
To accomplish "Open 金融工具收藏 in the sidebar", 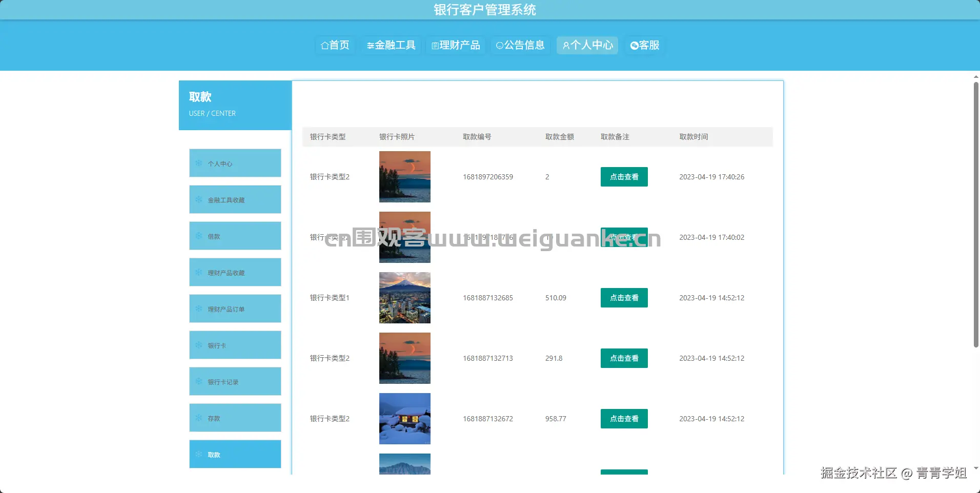I will 235,199.
